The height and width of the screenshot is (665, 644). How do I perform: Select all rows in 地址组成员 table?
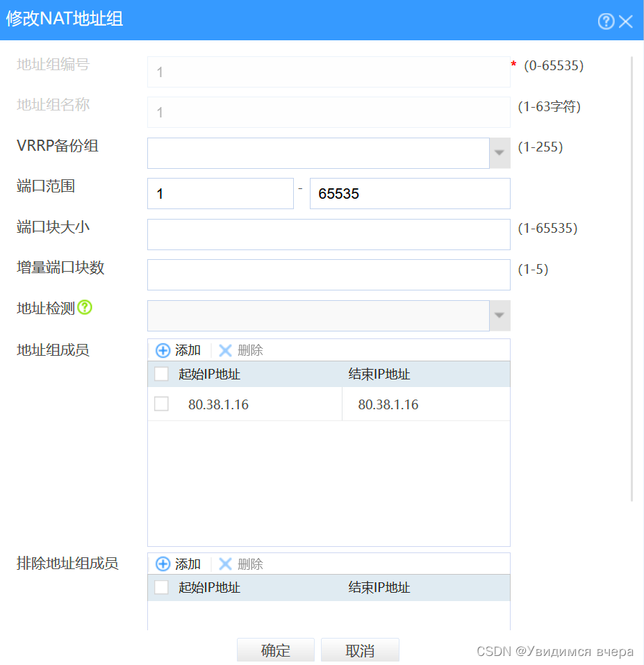160,374
